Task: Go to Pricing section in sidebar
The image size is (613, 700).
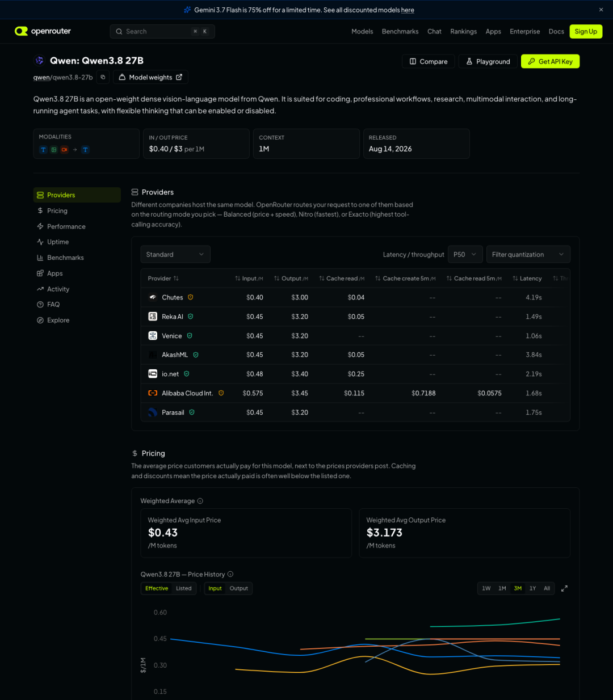Action: pos(77,210)
